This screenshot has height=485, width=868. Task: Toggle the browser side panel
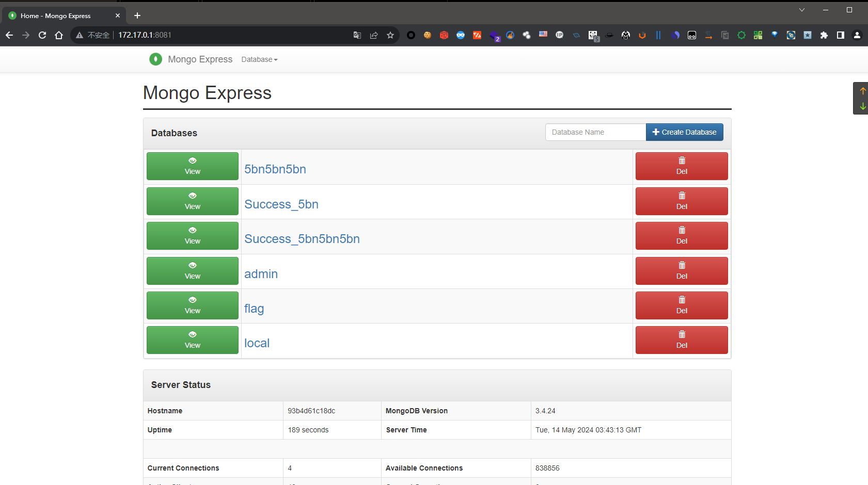point(841,35)
